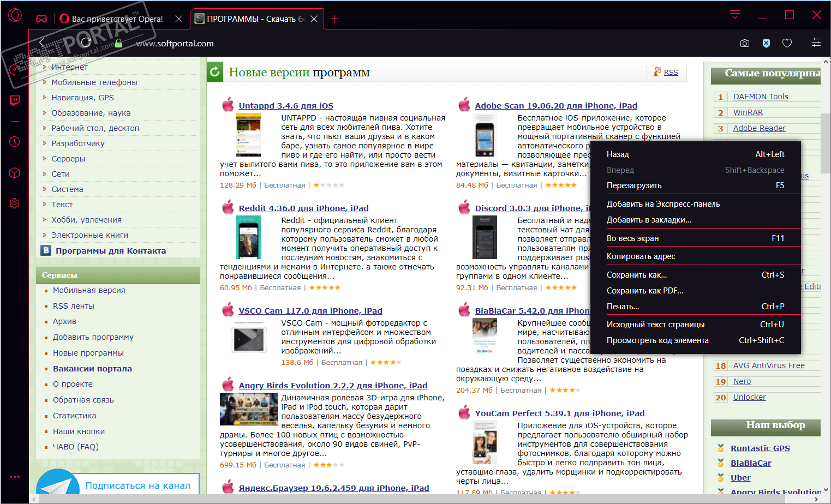The height and width of the screenshot is (504, 831).
Task: Click the Adobe Scan thumbnail
Action: (x=485, y=135)
